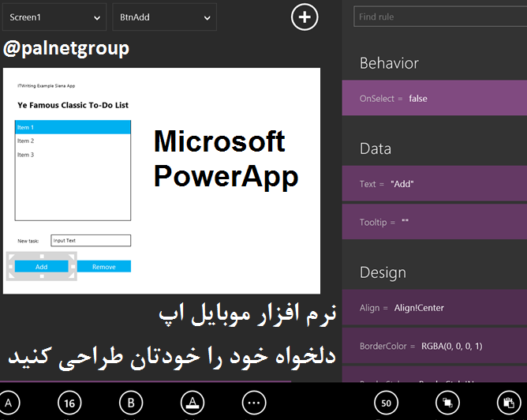This screenshot has height=420, width=527.
Task: Open the font icon labeled A
Action: coord(8,403)
